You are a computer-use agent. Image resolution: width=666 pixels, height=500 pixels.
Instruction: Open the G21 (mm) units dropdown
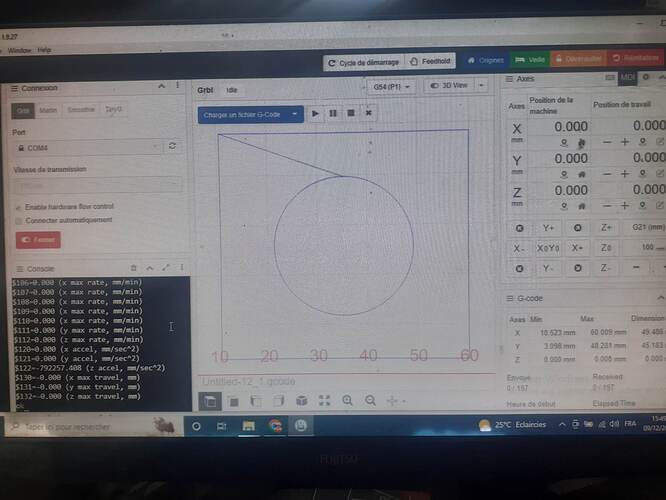647,227
